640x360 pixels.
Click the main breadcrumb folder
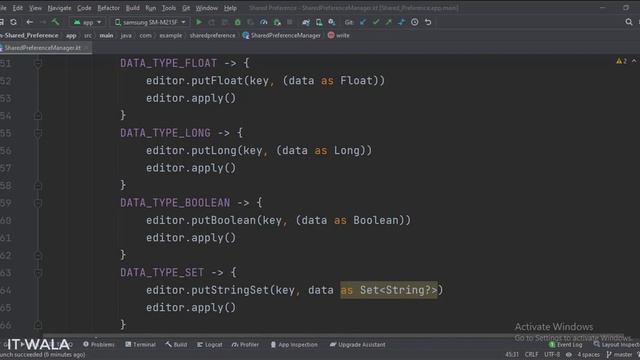pyautogui.click(x=106, y=36)
